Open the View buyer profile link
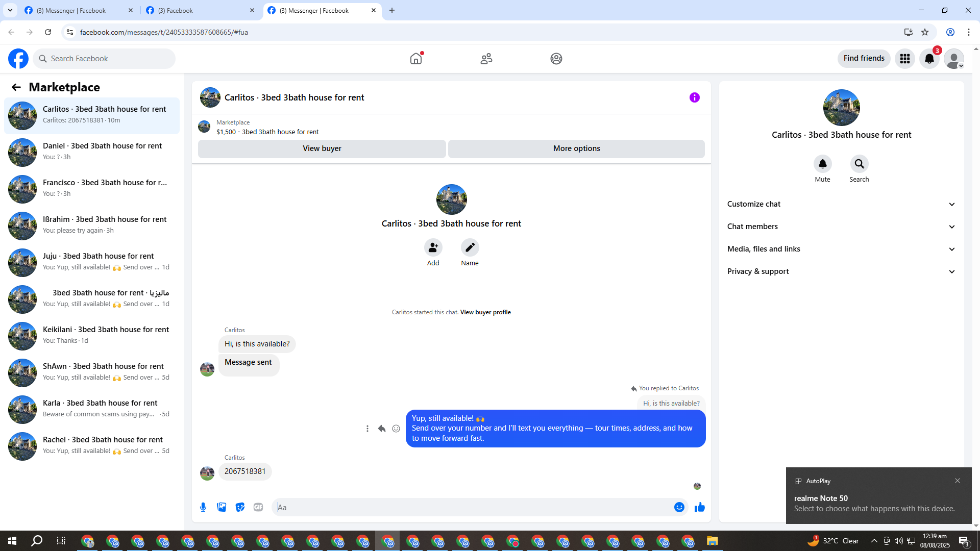Viewport: 980px width, 551px height. pos(485,312)
